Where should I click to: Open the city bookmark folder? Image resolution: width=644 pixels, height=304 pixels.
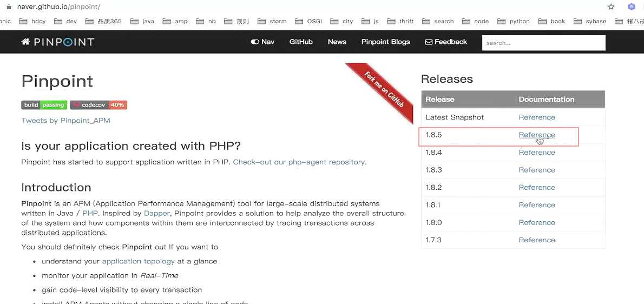coord(341,21)
